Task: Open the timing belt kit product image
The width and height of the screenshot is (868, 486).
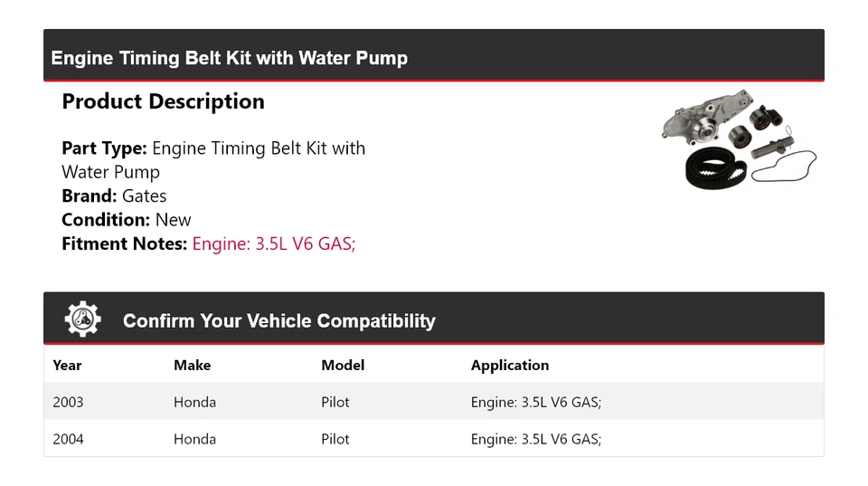Action: click(x=739, y=139)
